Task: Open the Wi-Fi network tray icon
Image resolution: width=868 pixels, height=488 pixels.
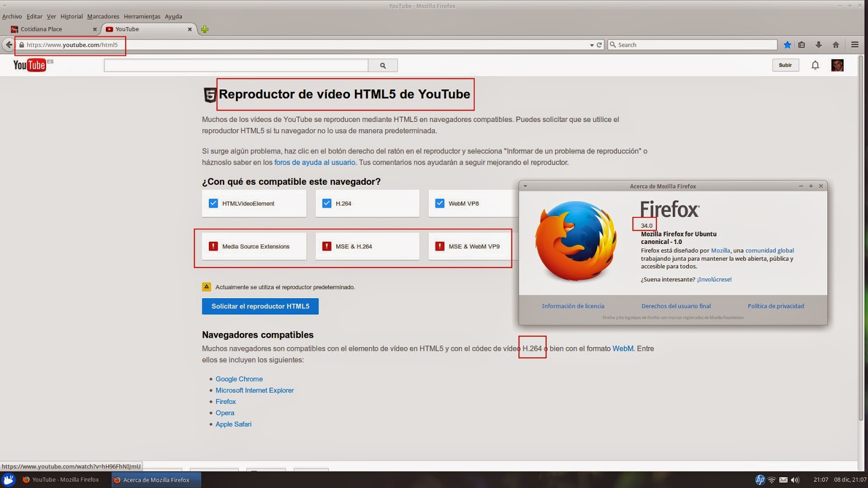Action: [771, 480]
